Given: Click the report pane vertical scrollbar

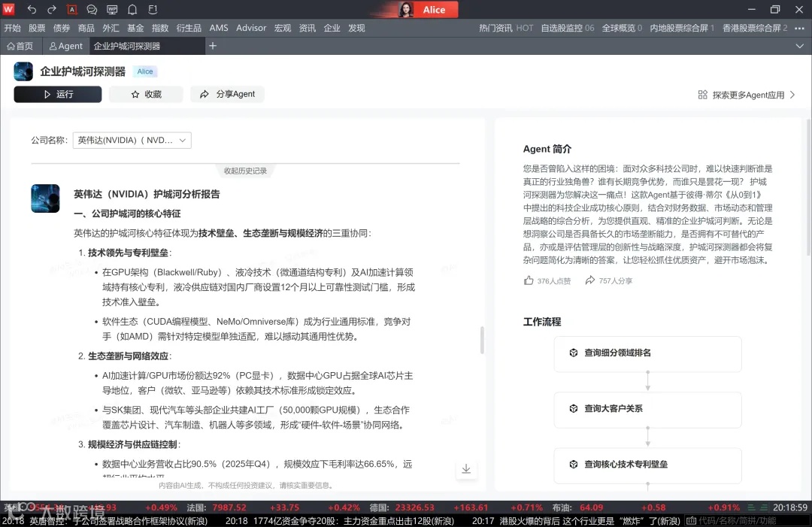Looking at the screenshot, I should point(482,340).
